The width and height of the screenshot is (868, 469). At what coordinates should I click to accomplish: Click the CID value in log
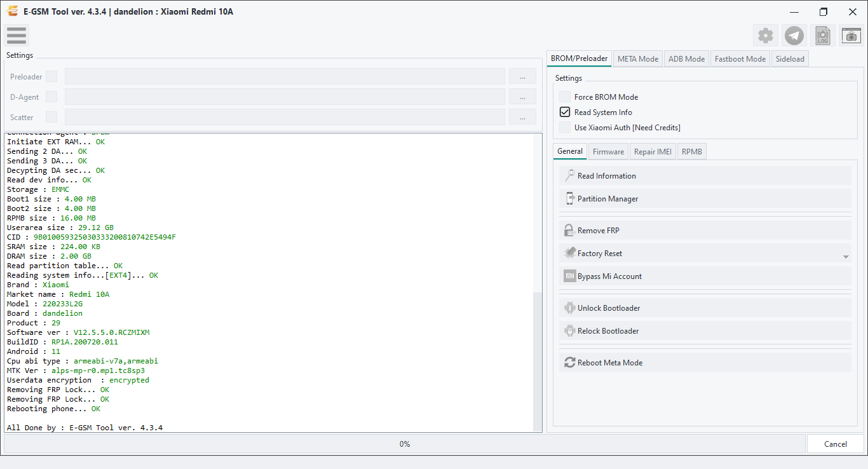coord(104,237)
